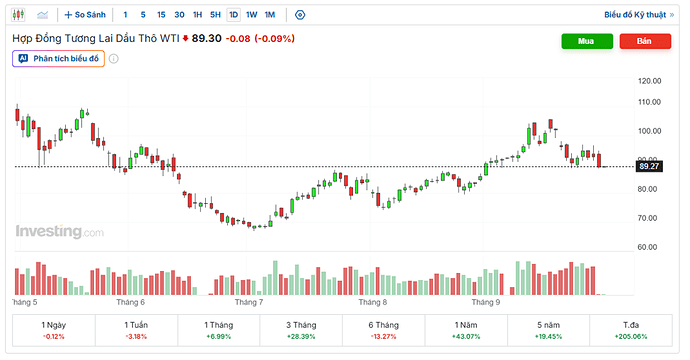
Task: Click the red Bán button
Action: [645, 41]
